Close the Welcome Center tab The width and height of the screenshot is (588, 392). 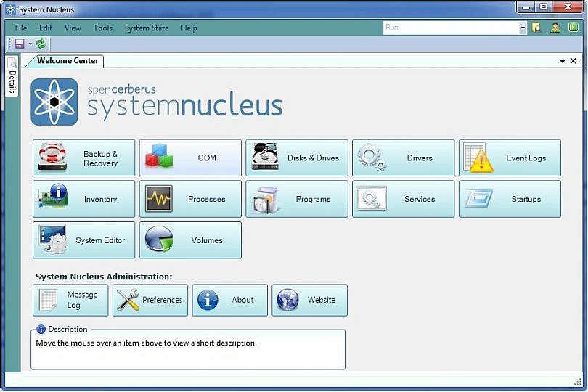coord(573,61)
